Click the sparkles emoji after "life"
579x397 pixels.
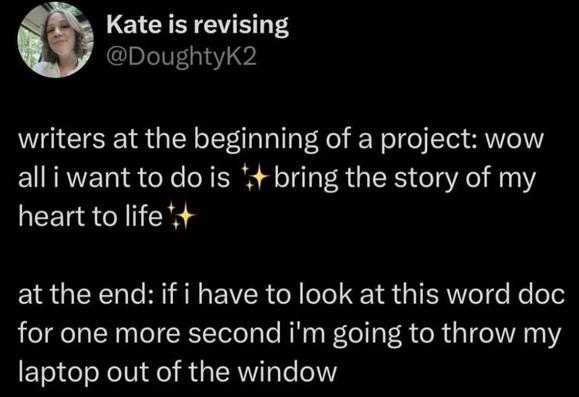click(x=180, y=216)
